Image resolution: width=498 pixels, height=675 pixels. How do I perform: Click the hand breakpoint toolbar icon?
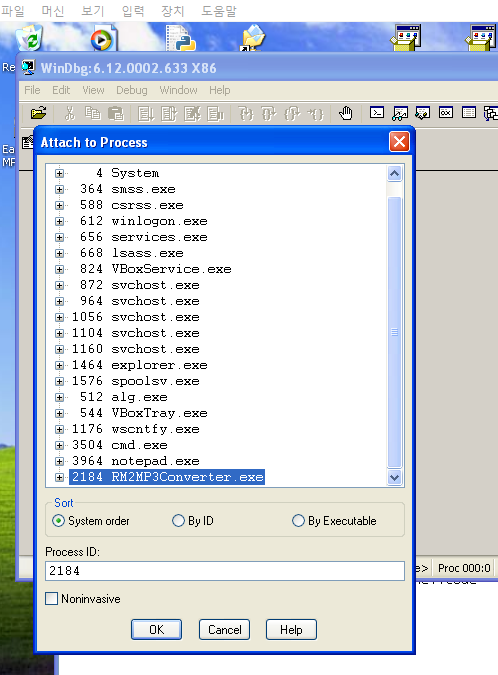(346, 113)
